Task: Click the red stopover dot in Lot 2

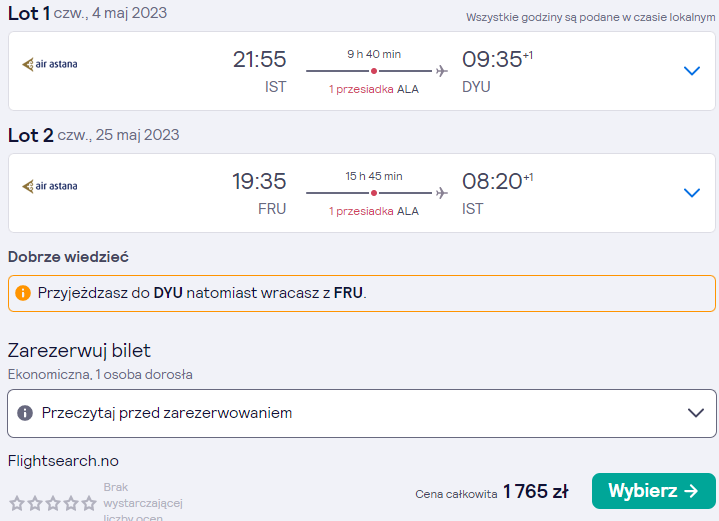Action: coord(374,193)
